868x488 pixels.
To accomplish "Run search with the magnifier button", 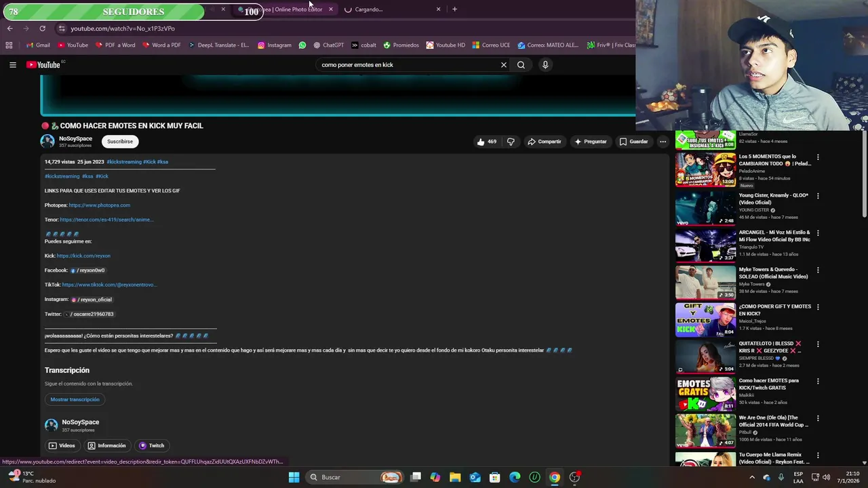I will coord(521,65).
